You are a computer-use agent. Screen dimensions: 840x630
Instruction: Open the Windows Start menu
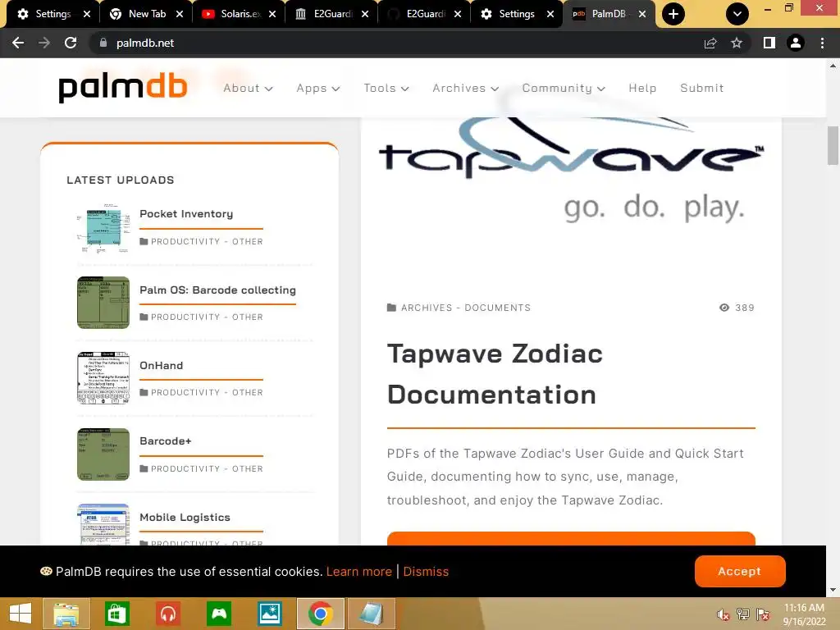click(21, 614)
